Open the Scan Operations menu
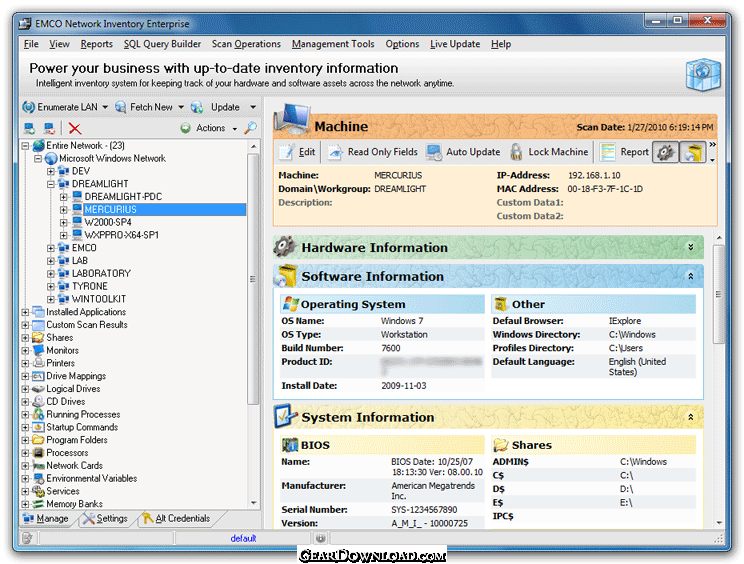 pos(246,44)
